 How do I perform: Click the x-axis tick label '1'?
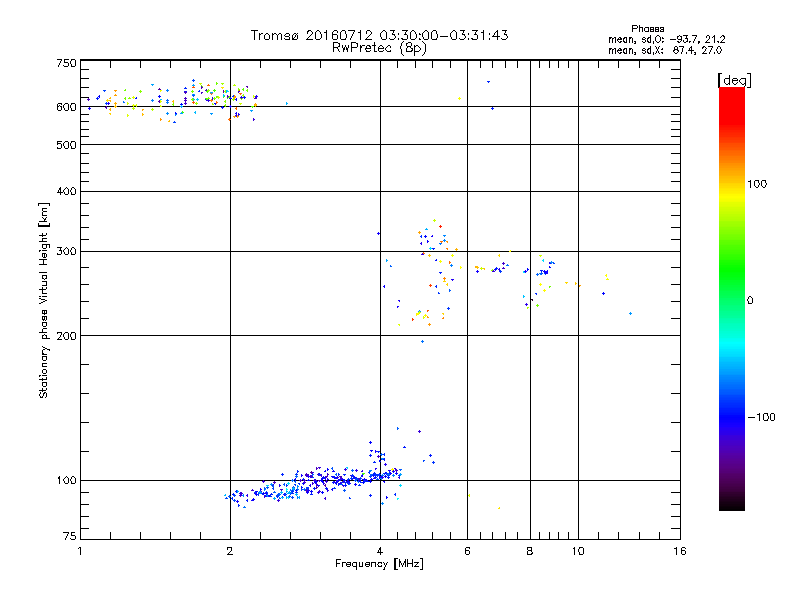[80, 551]
